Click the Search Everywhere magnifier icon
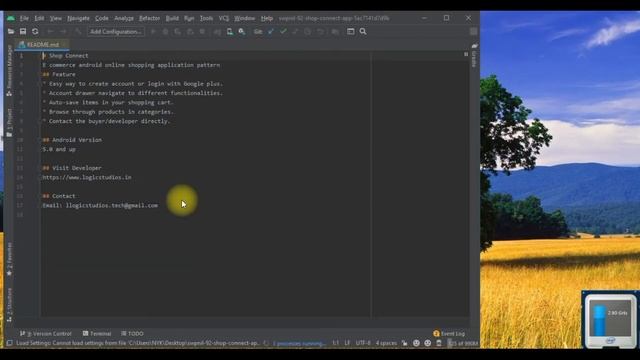Image resolution: width=640 pixels, height=360 pixels. [x=363, y=31]
